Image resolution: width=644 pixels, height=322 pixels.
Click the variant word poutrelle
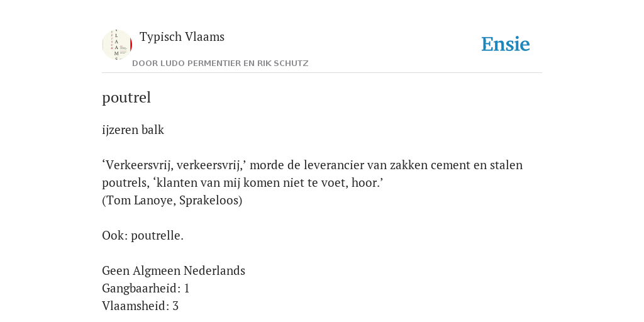coord(156,236)
